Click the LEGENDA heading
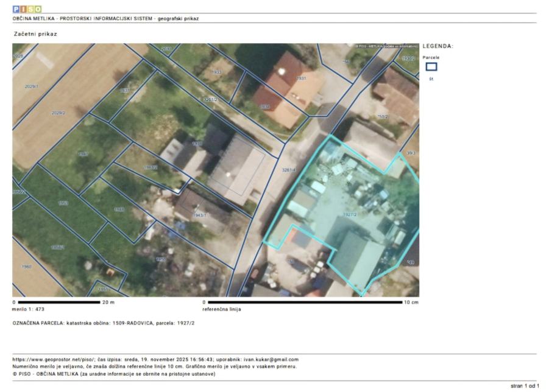Screen dimensions: 560x392 [x=438, y=46]
